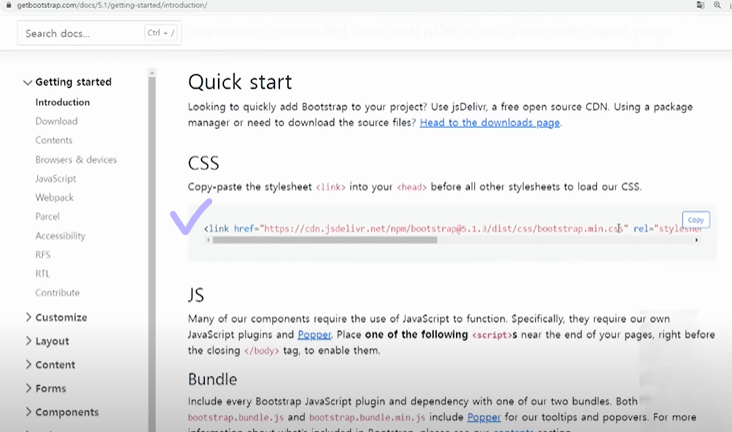Click the padlock icon in the address bar
The width and height of the screenshot is (732, 432).
tap(8, 5)
